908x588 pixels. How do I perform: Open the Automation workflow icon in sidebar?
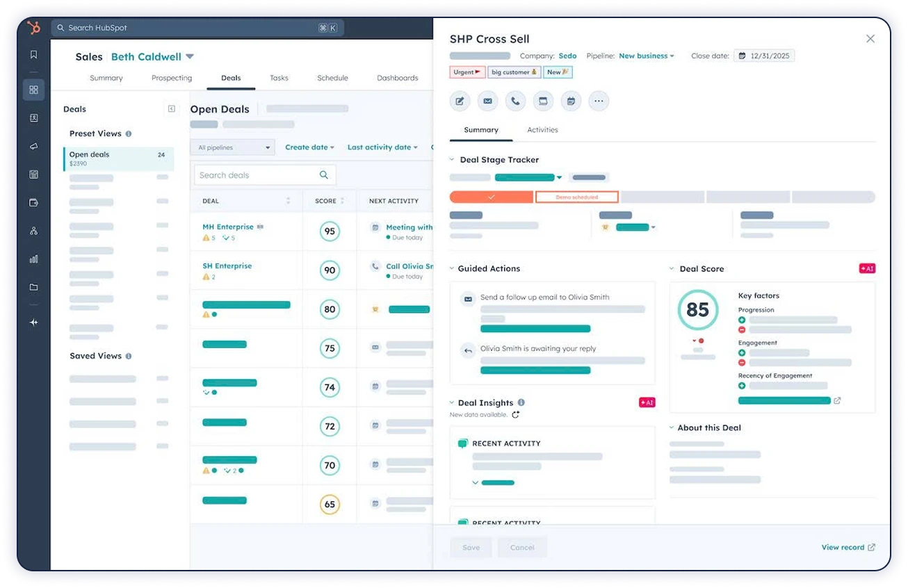pos(33,231)
